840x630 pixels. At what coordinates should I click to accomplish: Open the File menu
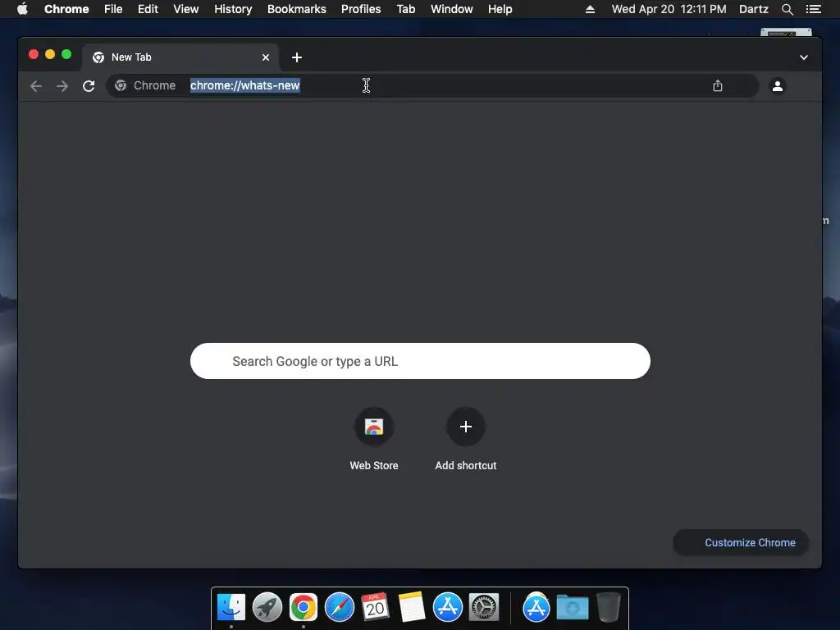point(113,9)
